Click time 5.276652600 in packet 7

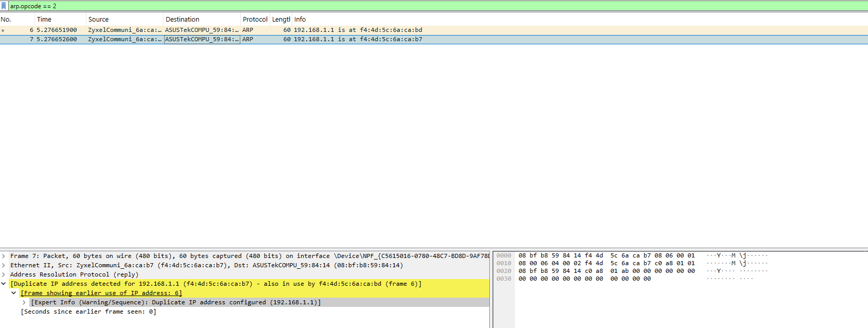point(57,39)
